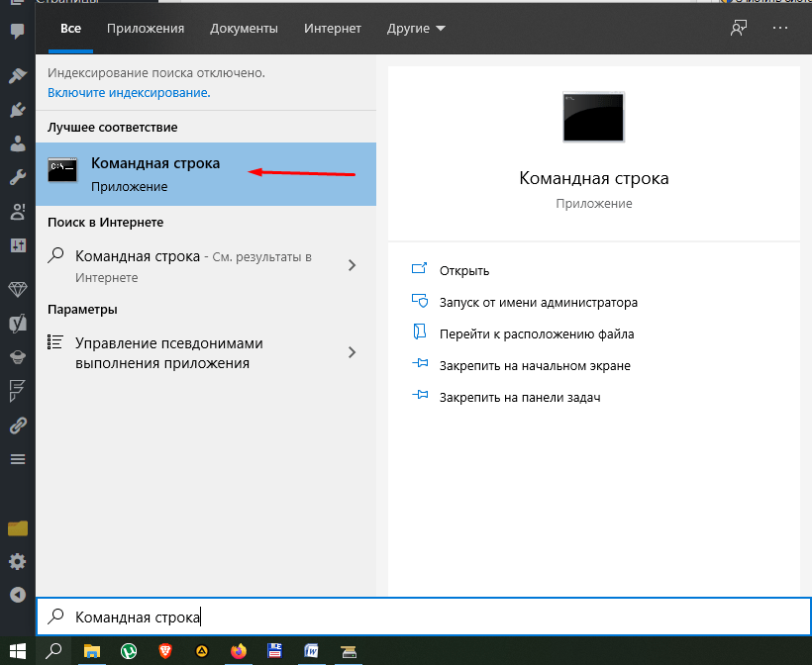This screenshot has width=812, height=665.
Task: Choose Закрепить на панели задач
Action: [x=520, y=398]
